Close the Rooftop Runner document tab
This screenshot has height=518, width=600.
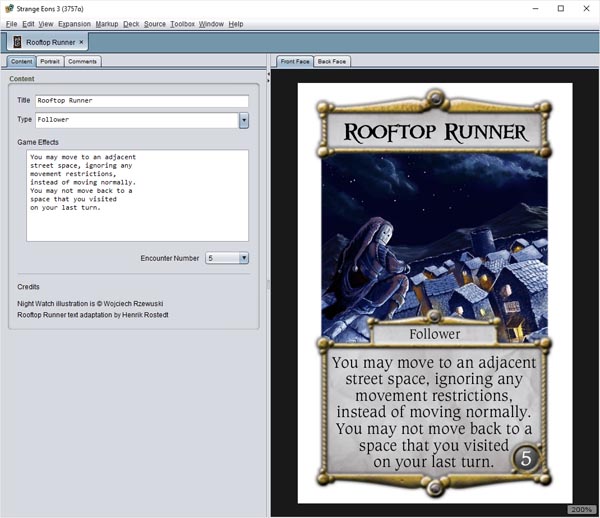pos(81,42)
